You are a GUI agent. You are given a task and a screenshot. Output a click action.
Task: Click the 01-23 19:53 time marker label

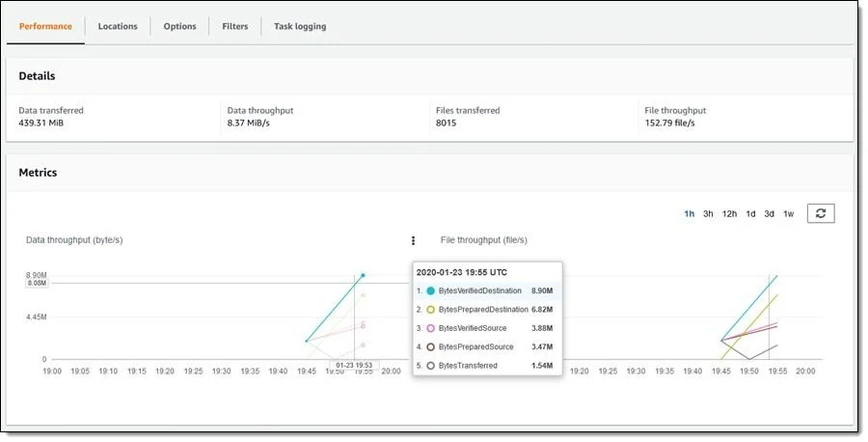click(x=354, y=366)
